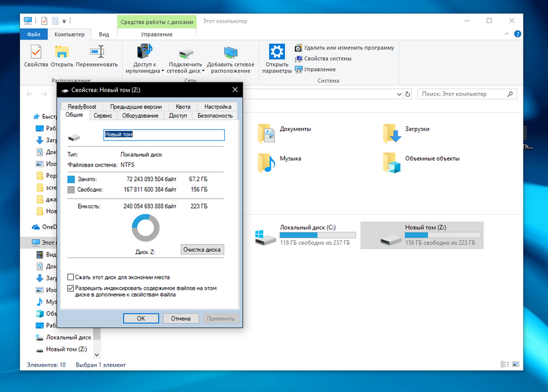Click the Back navigation arrow in Explorer
The image size is (548, 392).
click(x=30, y=94)
